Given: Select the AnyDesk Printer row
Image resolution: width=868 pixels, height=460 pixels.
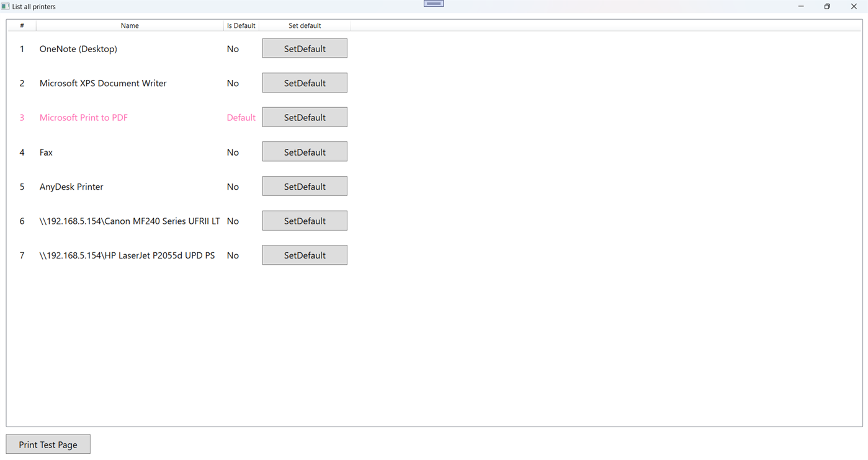Looking at the screenshot, I should pos(71,186).
